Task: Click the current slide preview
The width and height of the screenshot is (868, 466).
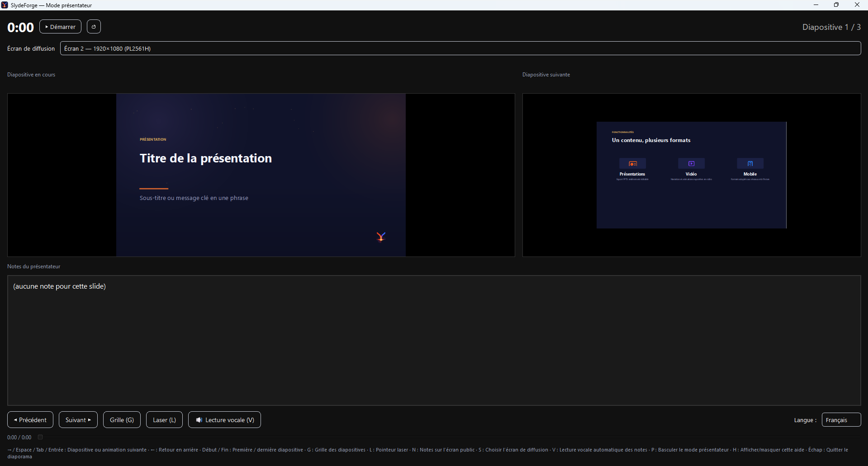Action: [x=261, y=175]
